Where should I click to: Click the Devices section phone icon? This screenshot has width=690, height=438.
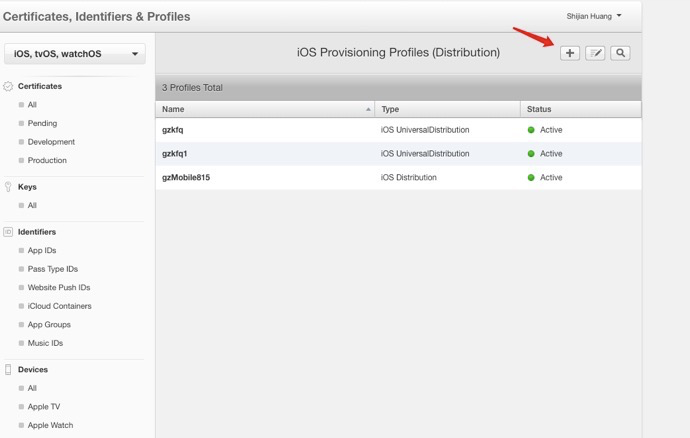pos(9,370)
